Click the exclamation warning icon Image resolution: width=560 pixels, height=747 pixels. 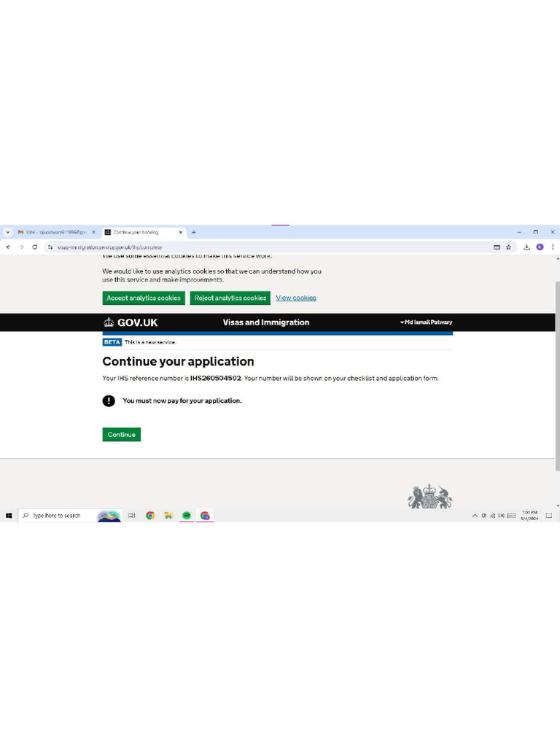pyautogui.click(x=109, y=401)
